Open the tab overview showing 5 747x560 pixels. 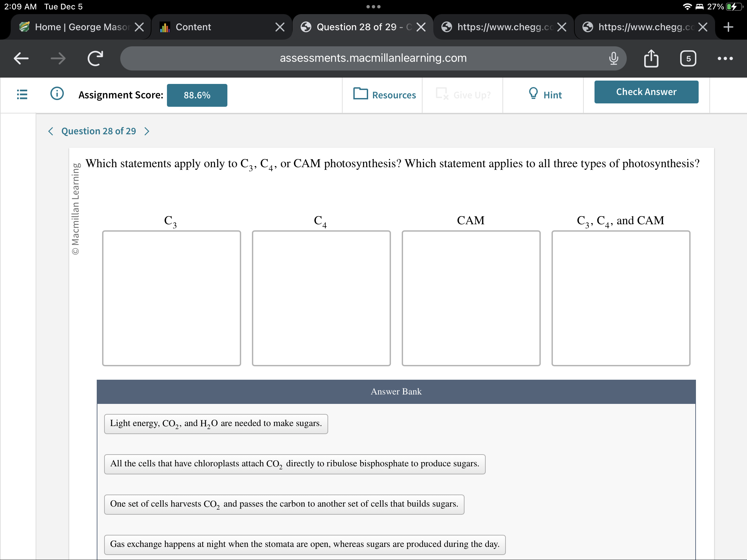click(688, 59)
